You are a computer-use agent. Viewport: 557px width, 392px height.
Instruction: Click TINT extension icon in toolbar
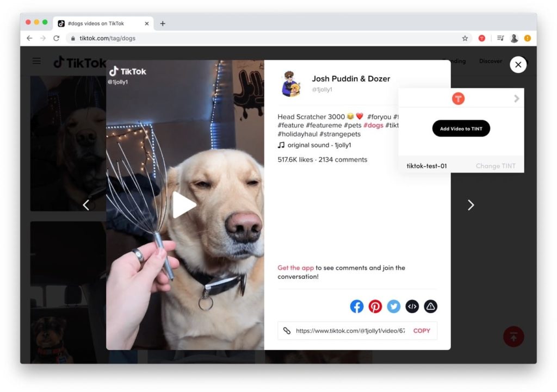482,38
